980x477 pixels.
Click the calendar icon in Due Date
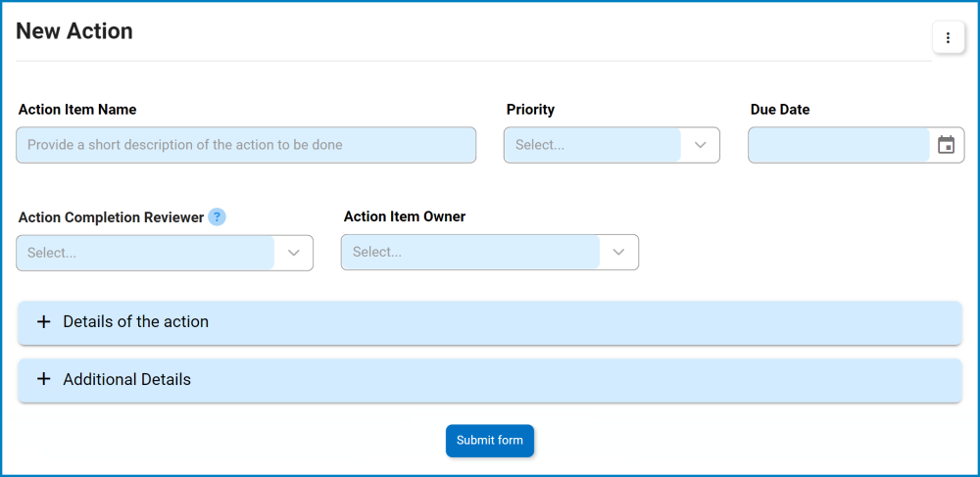coord(946,145)
